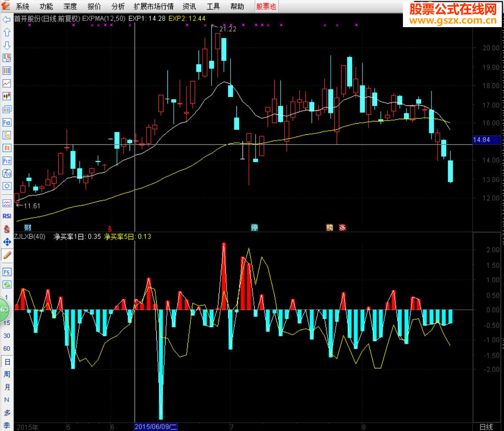Click the orange 自 self-select icon
The width and height of the screenshot is (504, 431).
pos(7,148)
